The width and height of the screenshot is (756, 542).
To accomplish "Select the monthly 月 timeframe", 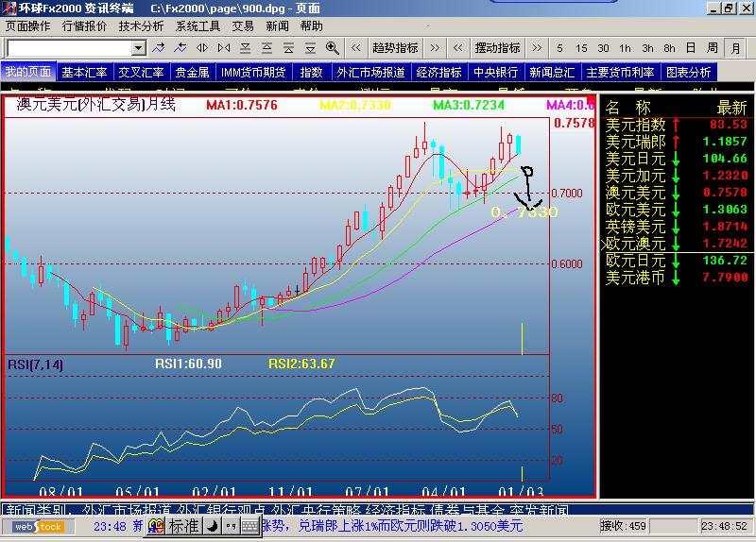I will coord(736,48).
